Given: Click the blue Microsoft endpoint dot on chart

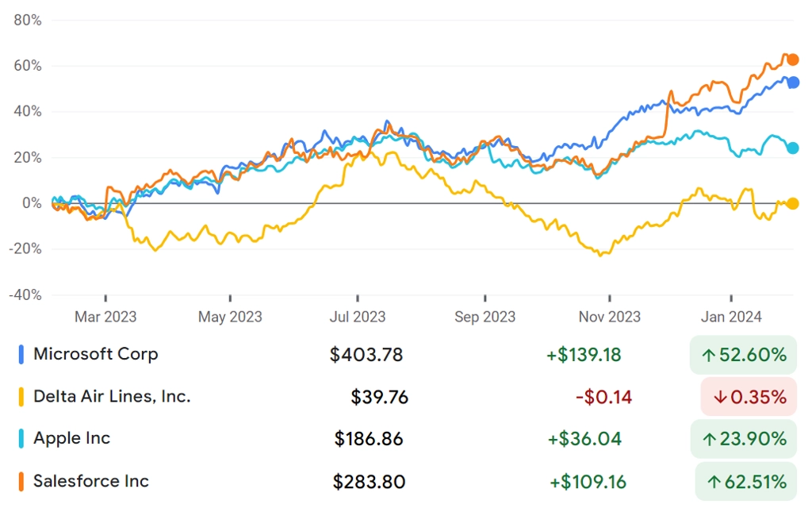Looking at the screenshot, I should pyautogui.click(x=793, y=83).
